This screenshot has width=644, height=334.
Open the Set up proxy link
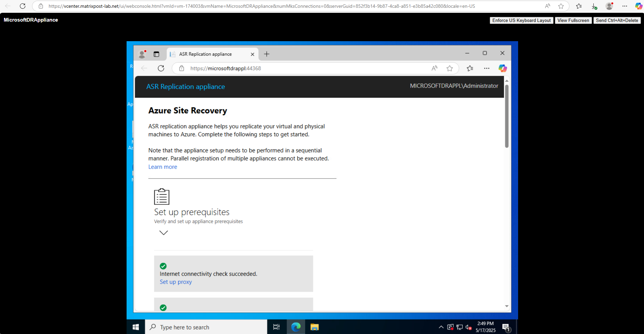[x=176, y=282]
